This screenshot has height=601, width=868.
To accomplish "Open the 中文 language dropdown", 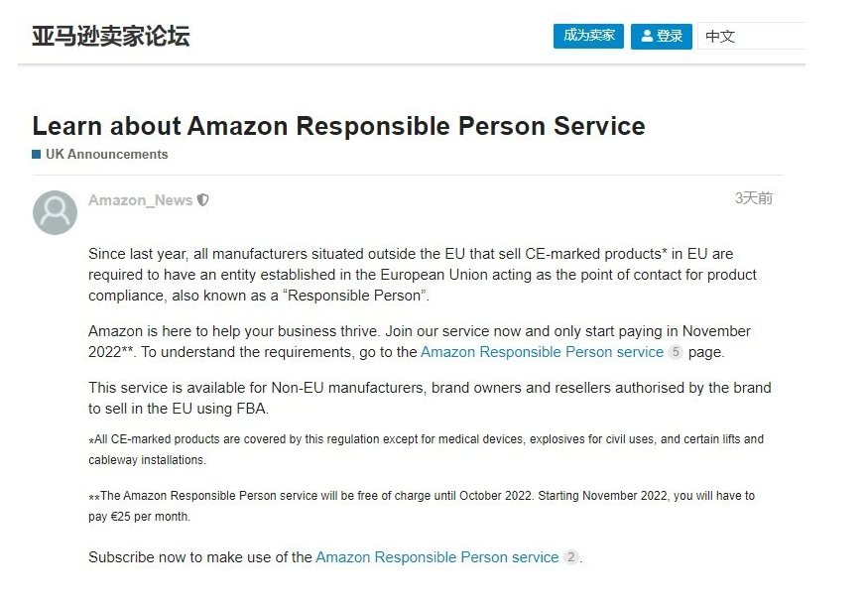I will (751, 37).
